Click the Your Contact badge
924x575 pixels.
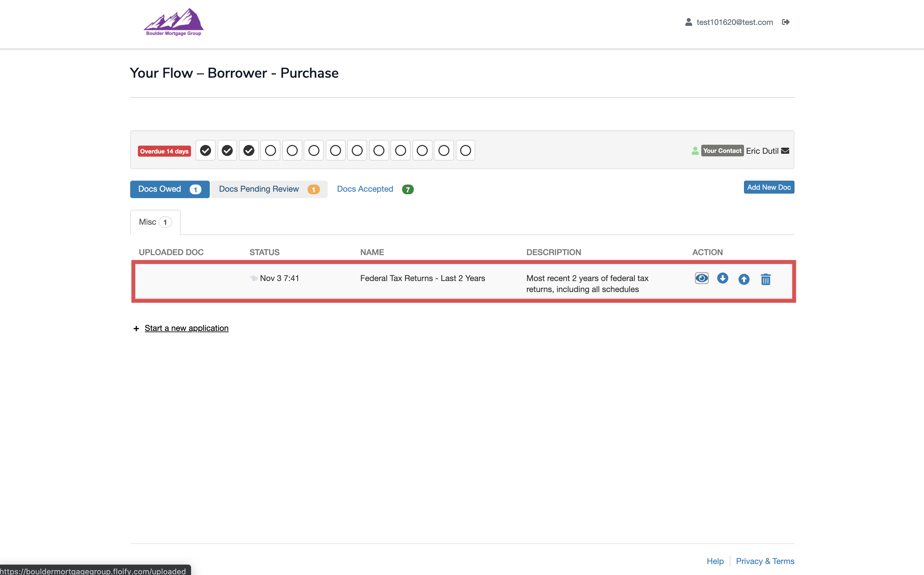722,151
